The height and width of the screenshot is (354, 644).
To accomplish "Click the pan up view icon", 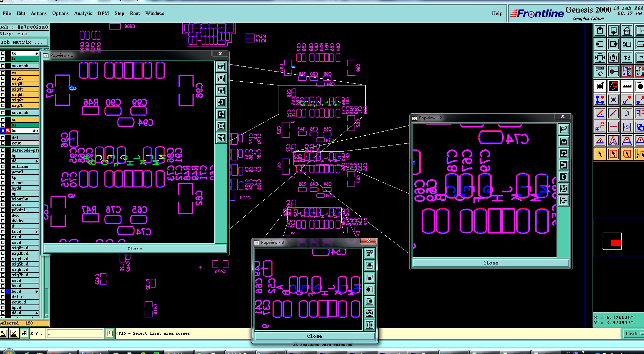I will coord(600,31).
